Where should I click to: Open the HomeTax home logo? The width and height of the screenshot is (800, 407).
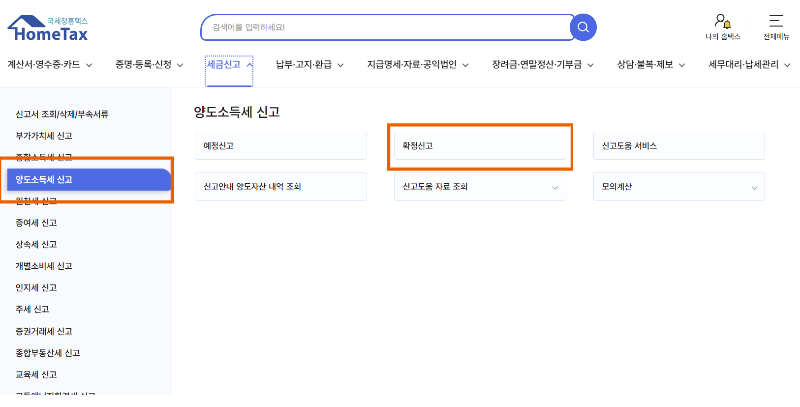[x=47, y=28]
